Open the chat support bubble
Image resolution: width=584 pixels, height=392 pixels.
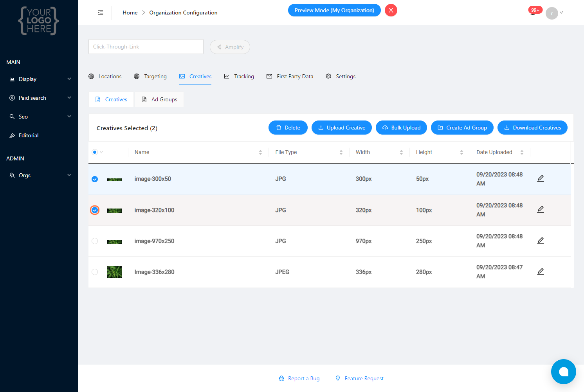coord(563,372)
